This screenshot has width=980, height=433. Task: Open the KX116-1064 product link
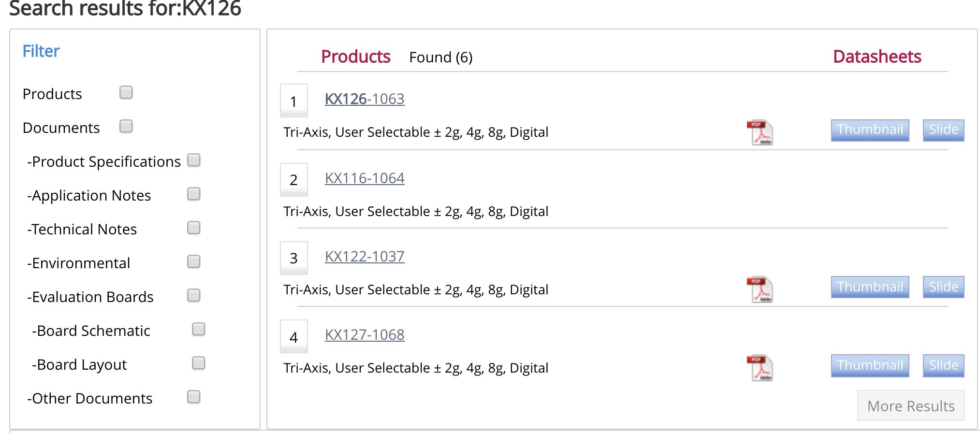point(365,178)
